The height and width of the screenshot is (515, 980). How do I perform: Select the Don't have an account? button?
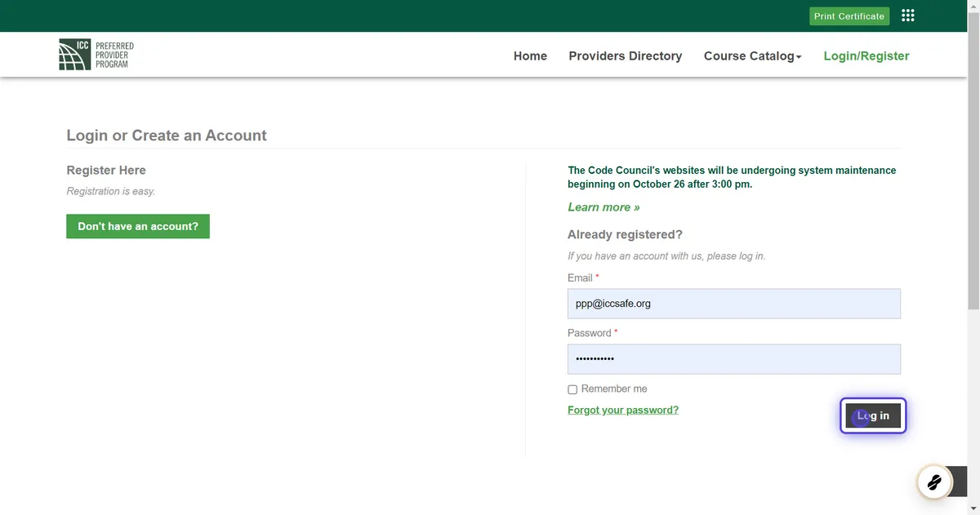[x=137, y=226]
